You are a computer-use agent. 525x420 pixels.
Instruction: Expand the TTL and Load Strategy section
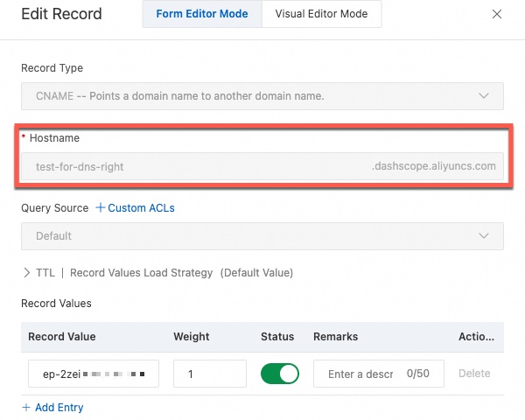[27, 273]
